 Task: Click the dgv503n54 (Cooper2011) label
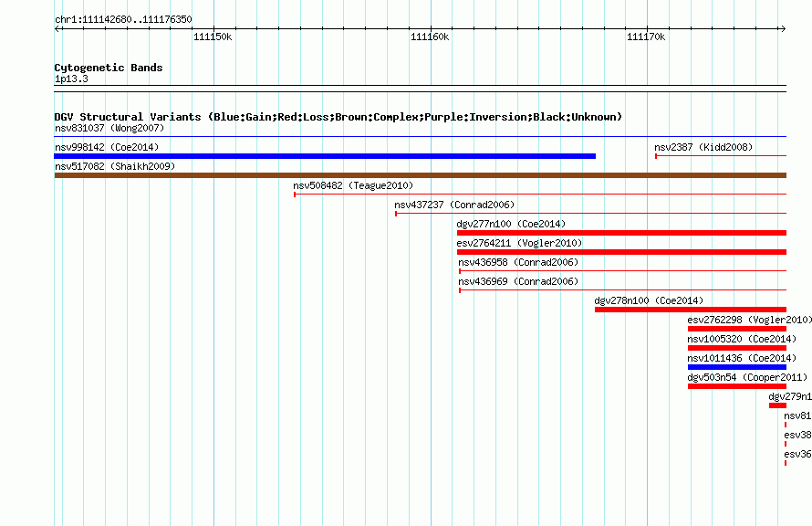tap(747, 377)
